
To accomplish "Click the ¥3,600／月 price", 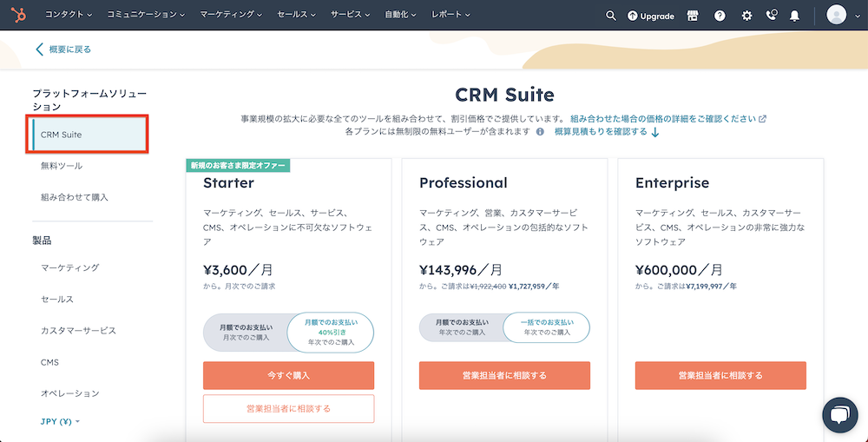I will [238, 270].
